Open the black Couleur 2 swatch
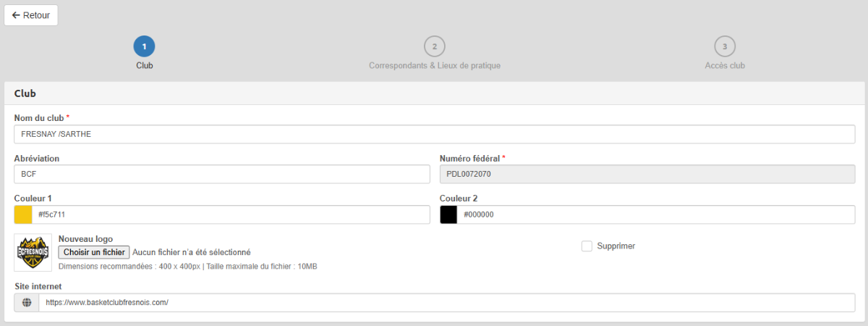The image size is (868, 326). tap(448, 214)
